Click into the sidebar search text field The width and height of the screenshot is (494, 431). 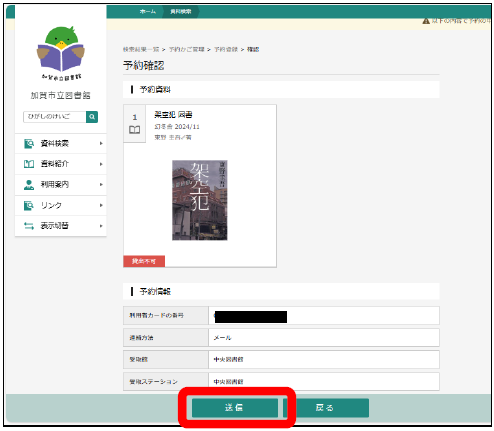coord(55,117)
